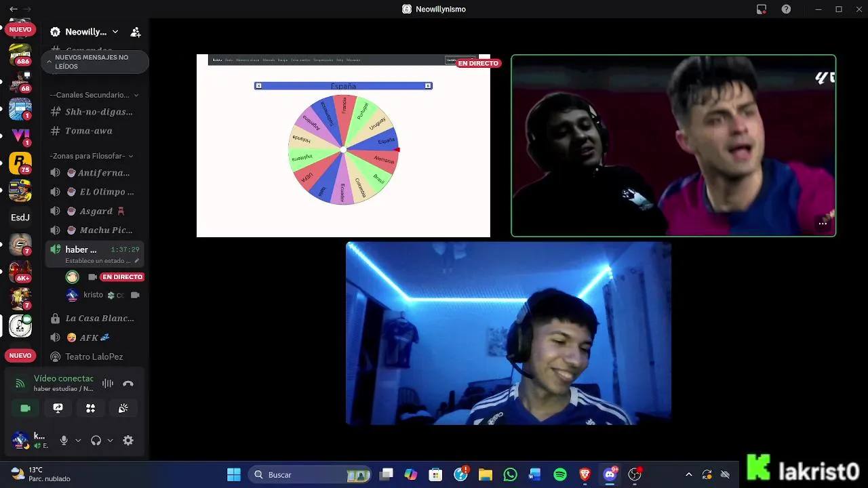Open the weather widget showing 13°C

(x=41, y=474)
